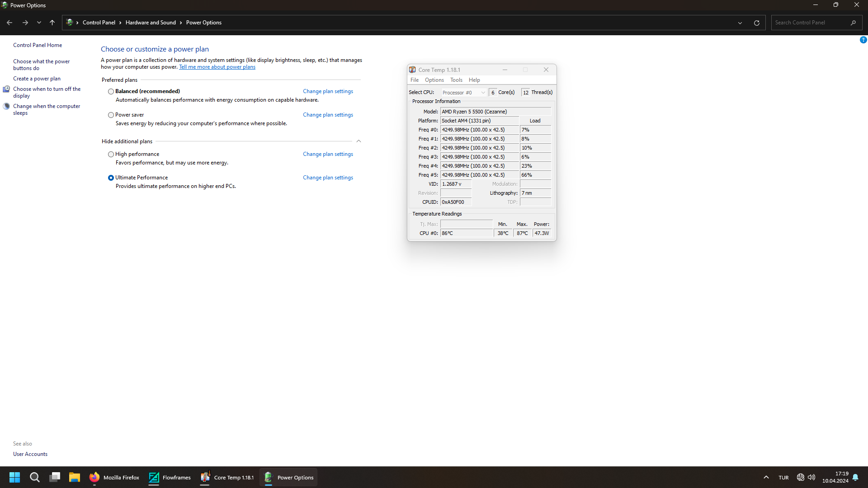Open Change plan settings for Ultimate Performance
868x488 pixels.
pyautogui.click(x=328, y=178)
